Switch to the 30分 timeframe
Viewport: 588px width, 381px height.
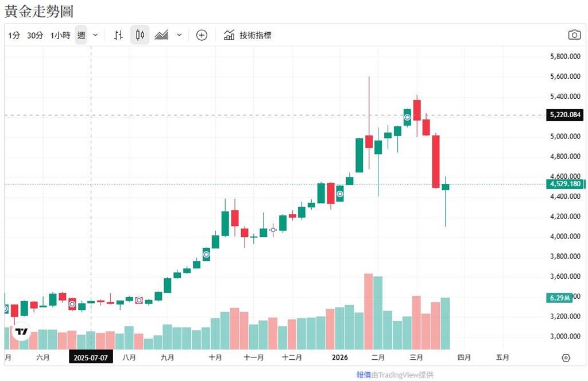(35, 35)
